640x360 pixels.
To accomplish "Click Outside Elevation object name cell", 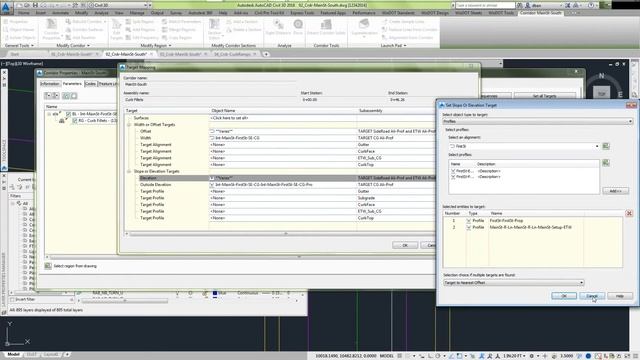I will coord(282,184).
